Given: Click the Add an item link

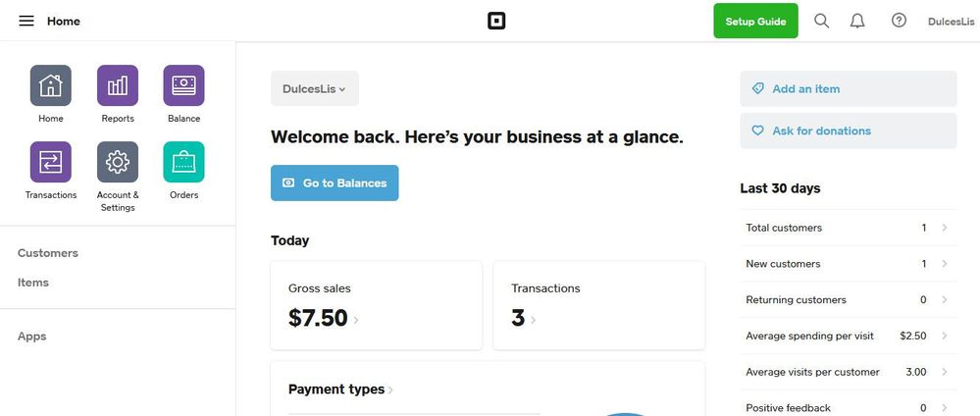Looking at the screenshot, I should [x=805, y=88].
